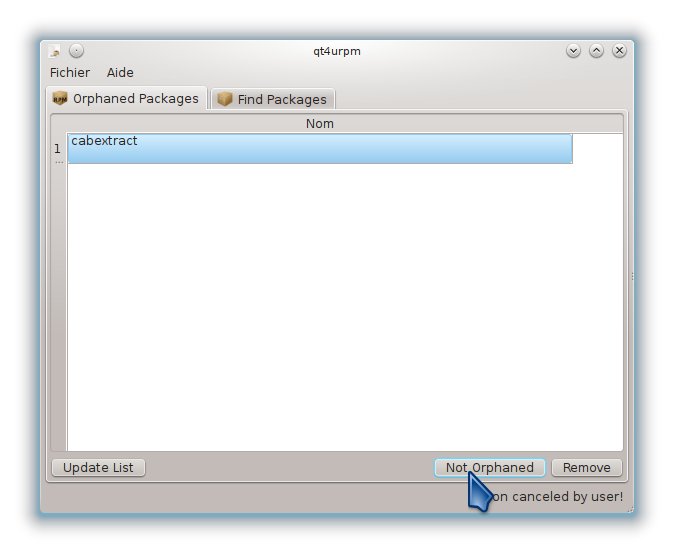Open the Fichier menu
This screenshot has height=553, width=674.
coord(70,73)
